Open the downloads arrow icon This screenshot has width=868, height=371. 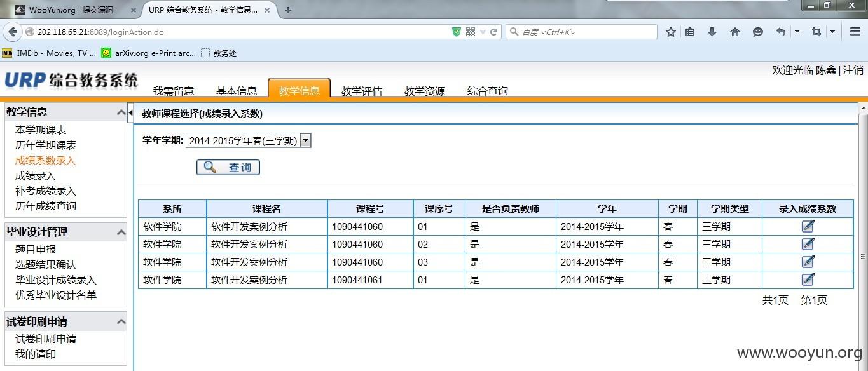pyautogui.click(x=712, y=32)
